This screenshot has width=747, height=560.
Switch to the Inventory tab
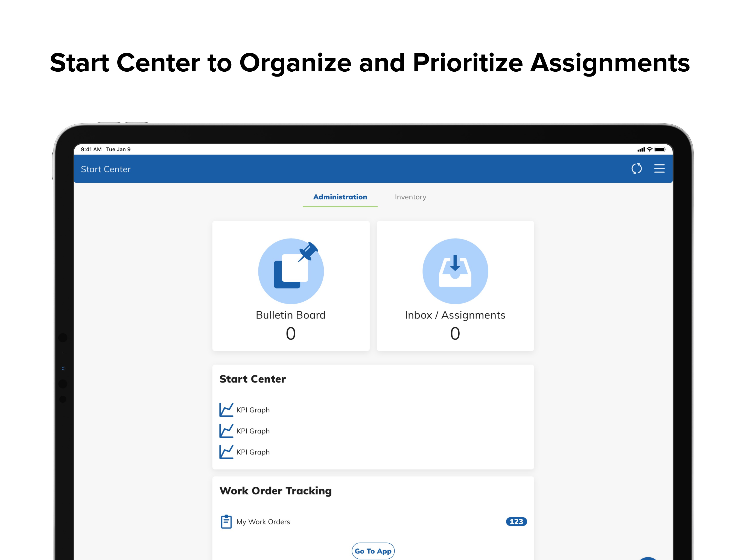[x=410, y=197]
